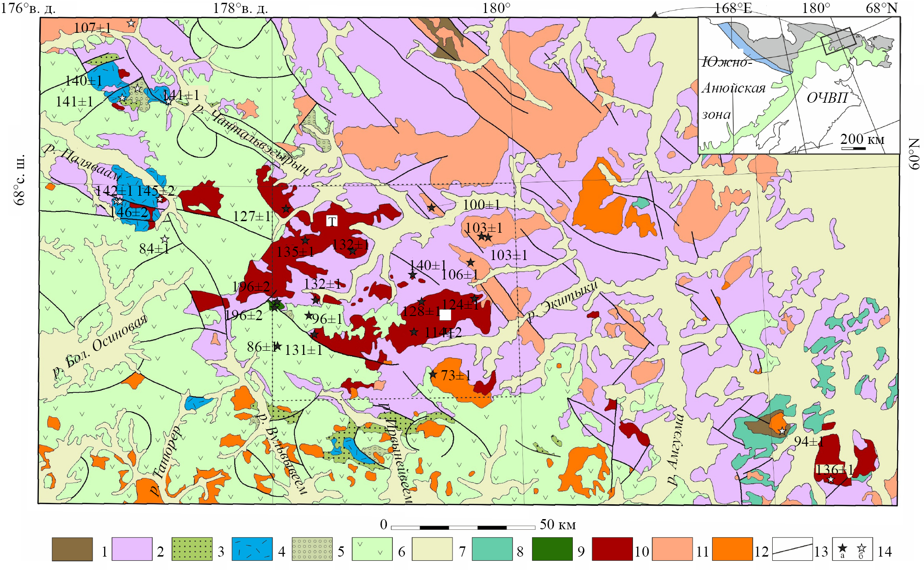Select the blue legend swatch number 4
Viewport: 924px width, 570px height.
pos(252,549)
